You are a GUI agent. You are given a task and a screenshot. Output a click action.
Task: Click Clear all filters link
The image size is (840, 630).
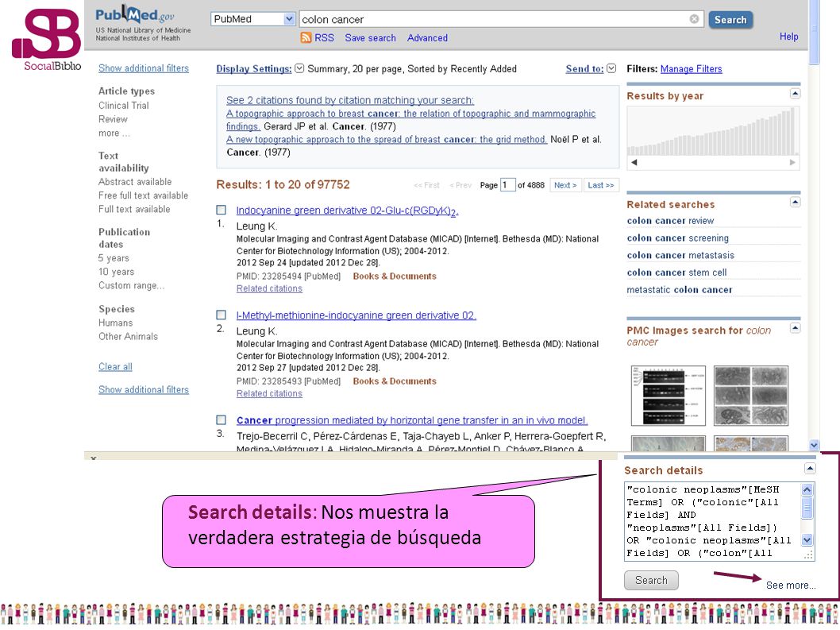(115, 367)
